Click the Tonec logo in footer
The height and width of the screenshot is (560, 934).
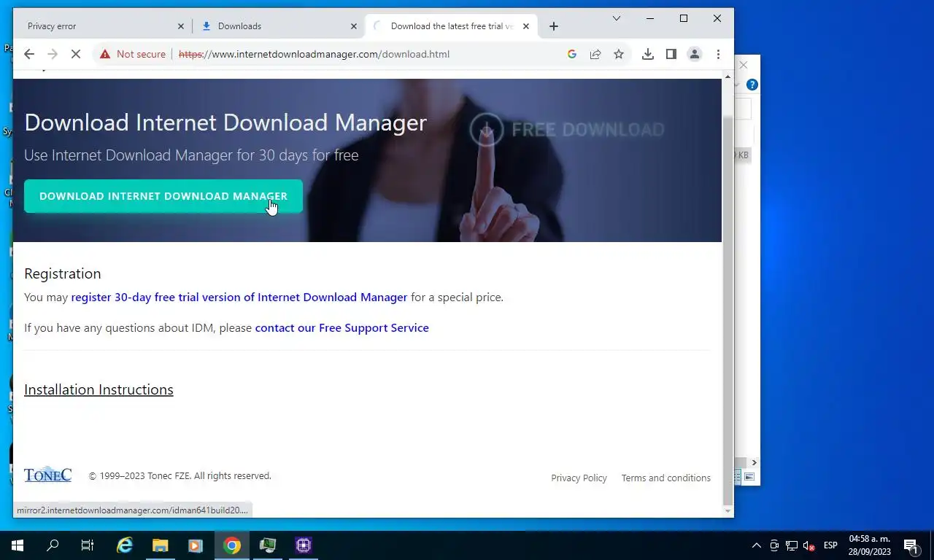tap(47, 475)
